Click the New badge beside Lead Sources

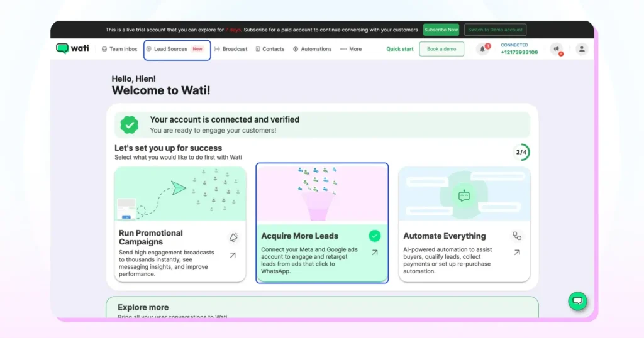(197, 49)
